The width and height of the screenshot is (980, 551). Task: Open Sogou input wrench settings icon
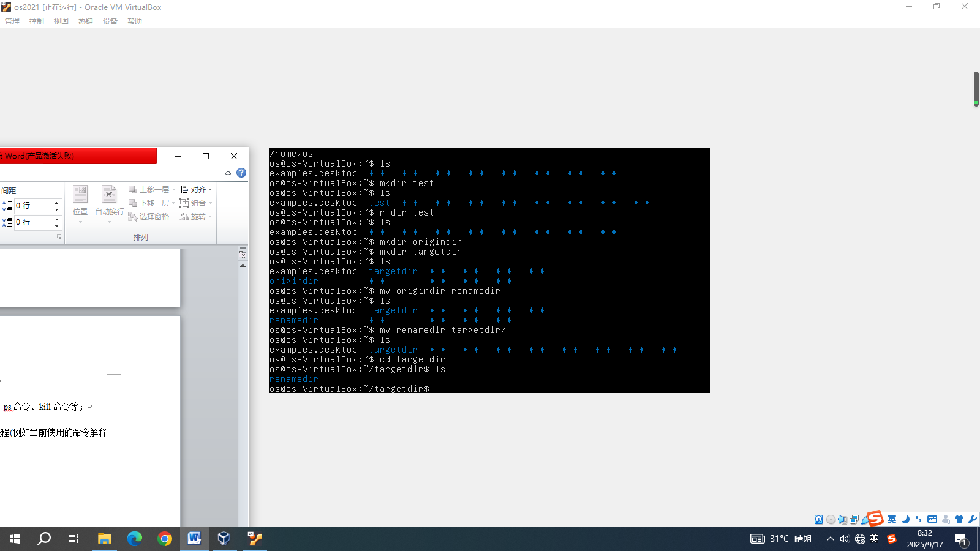tap(973, 519)
